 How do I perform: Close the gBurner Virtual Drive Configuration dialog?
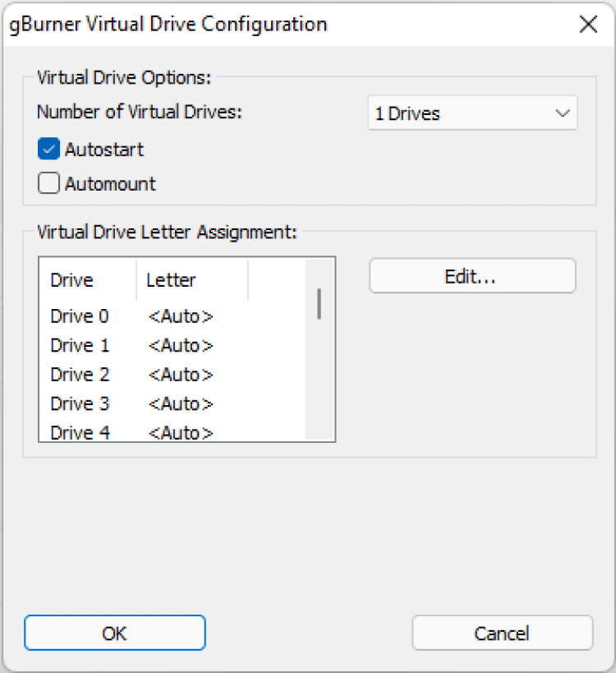pos(588,25)
